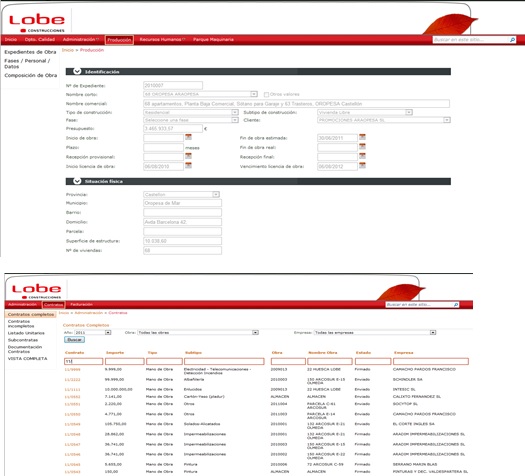Select the Contratos tab in lower page
Viewport: 525px width, 476px height.
tap(53, 305)
